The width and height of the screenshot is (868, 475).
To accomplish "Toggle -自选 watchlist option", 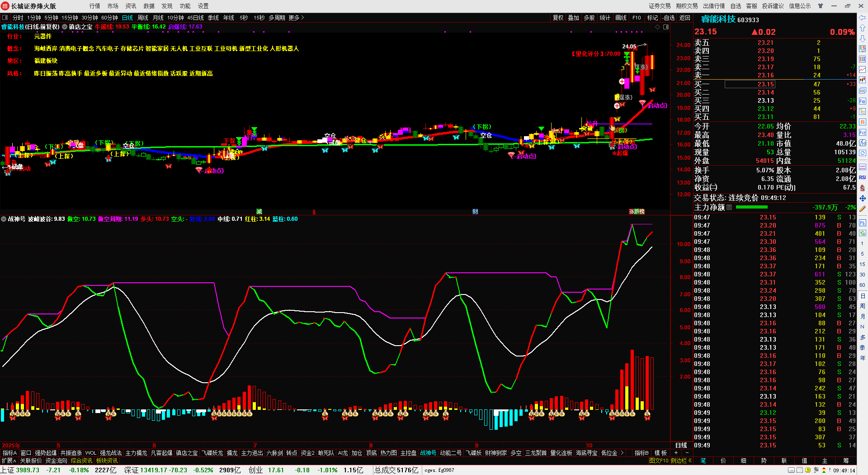I will pos(669,18).
